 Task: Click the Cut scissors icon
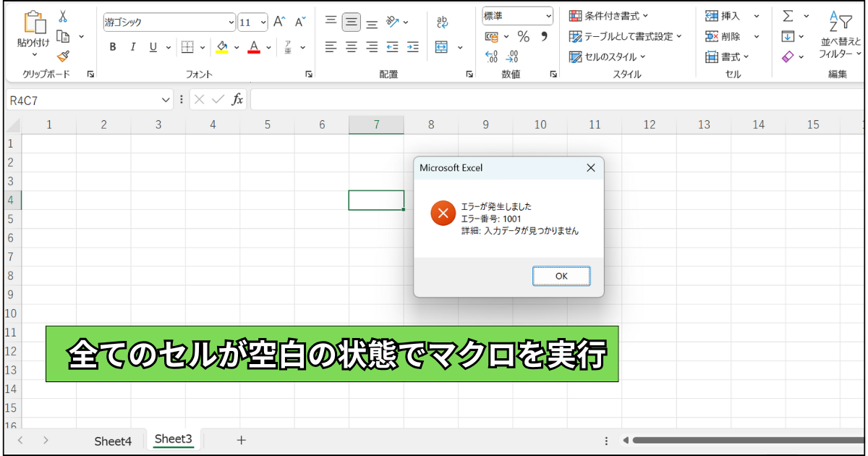click(x=63, y=16)
